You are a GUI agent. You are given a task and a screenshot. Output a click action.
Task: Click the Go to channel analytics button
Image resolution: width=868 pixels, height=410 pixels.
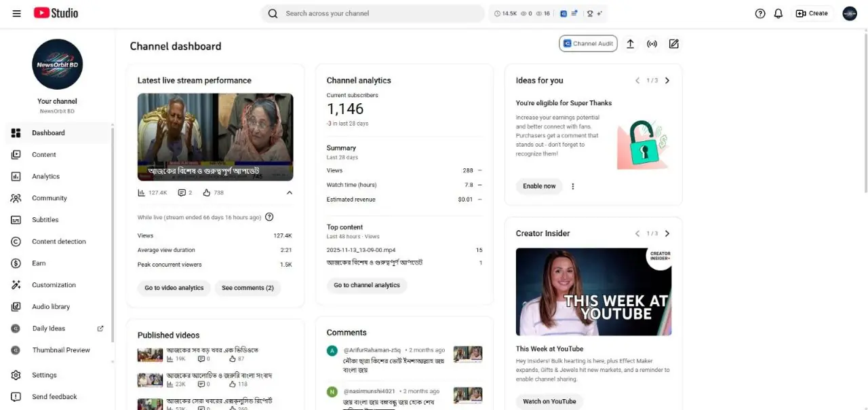(x=367, y=285)
